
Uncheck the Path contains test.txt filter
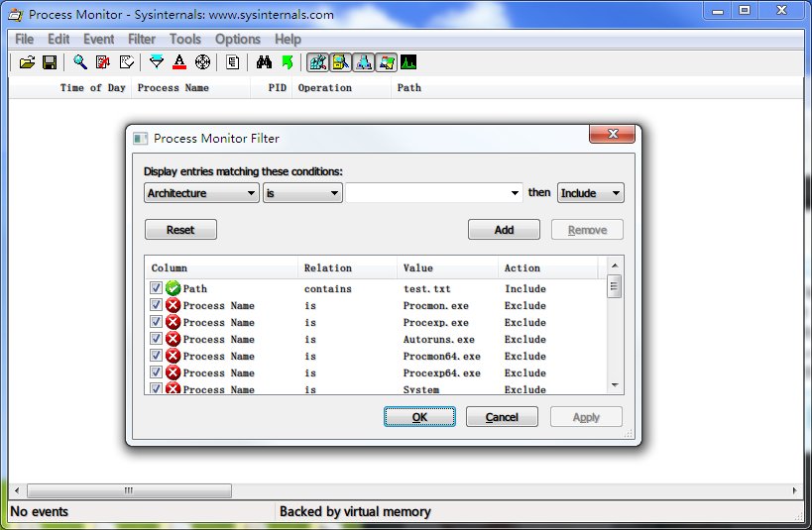click(x=156, y=287)
